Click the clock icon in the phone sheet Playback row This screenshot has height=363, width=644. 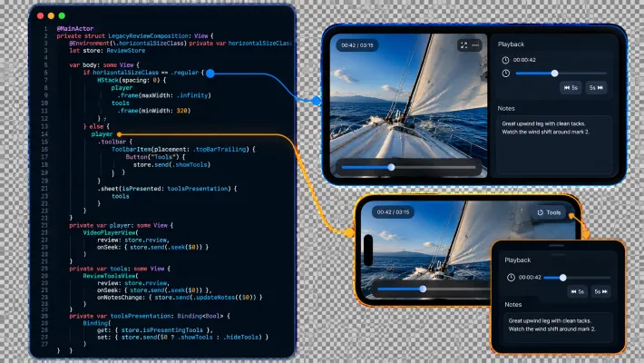point(511,278)
